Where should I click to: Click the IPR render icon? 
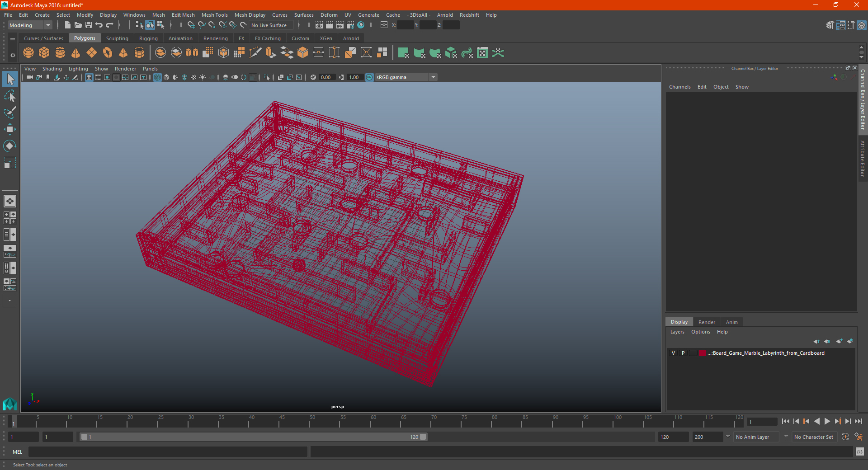coord(340,25)
